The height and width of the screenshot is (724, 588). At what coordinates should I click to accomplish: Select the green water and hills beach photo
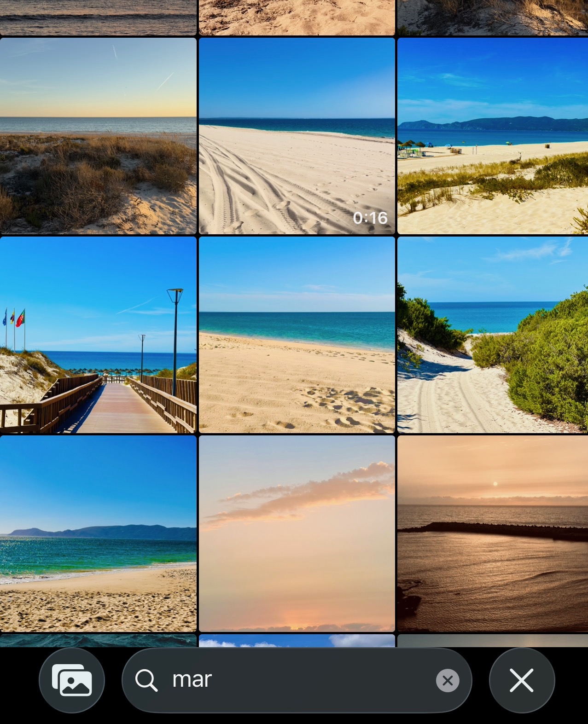pyautogui.click(x=98, y=533)
